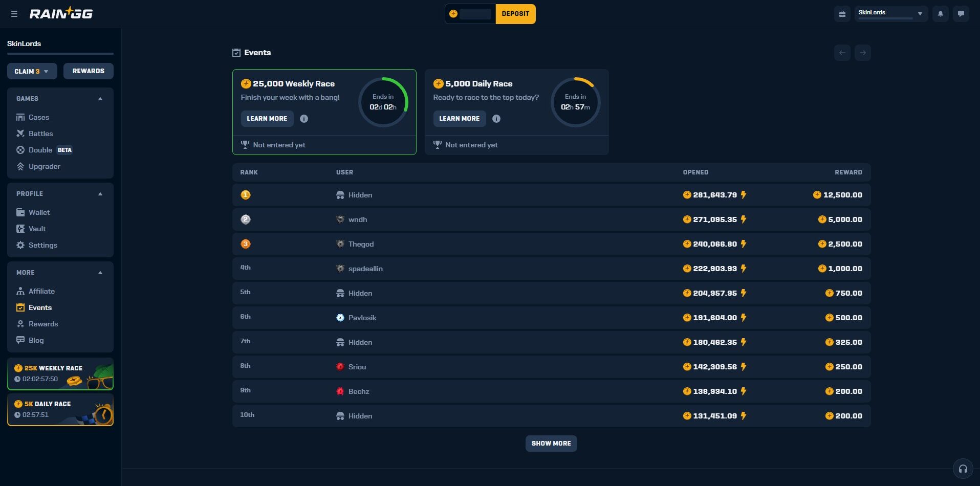Collapse the GAMES section
Viewport: 980px width, 486px height.
tap(100, 99)
